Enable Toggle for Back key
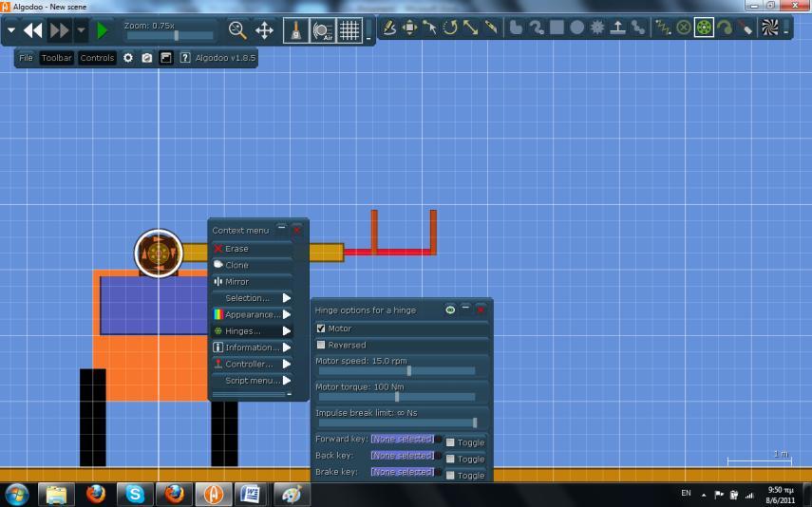 [450, 459]
